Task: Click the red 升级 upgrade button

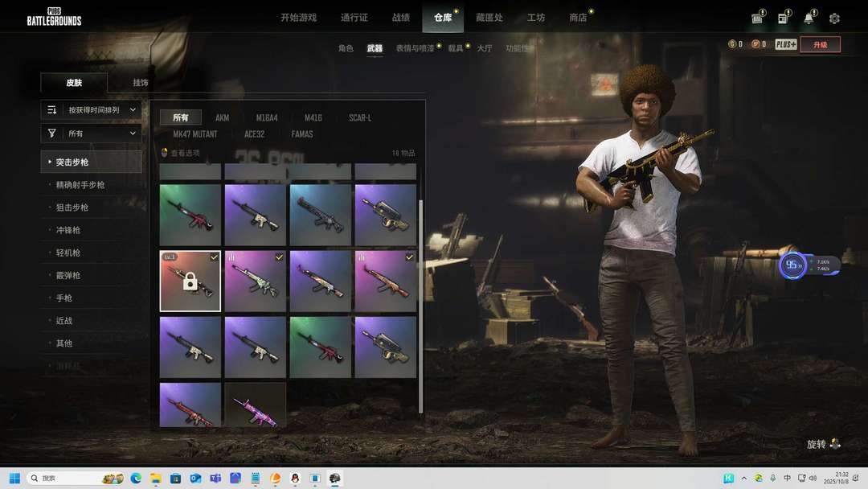Action: [x=820, y=44]
